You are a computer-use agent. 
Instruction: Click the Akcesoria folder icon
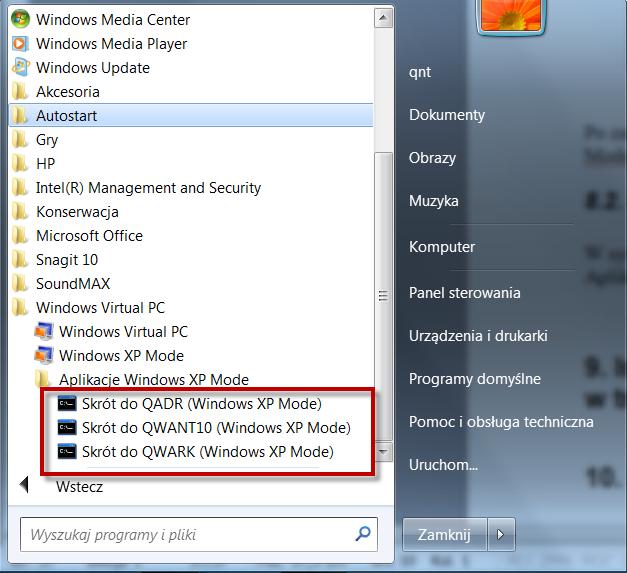click(20, 92)
